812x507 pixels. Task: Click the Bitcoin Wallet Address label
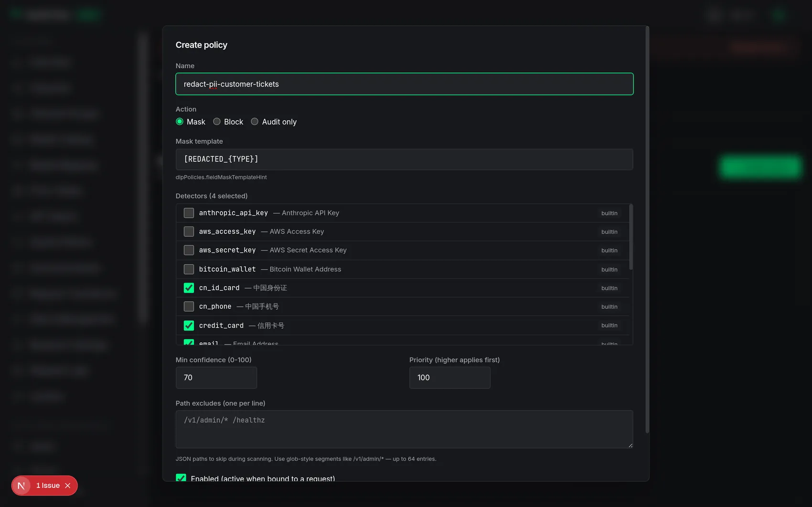click(305, 269)
